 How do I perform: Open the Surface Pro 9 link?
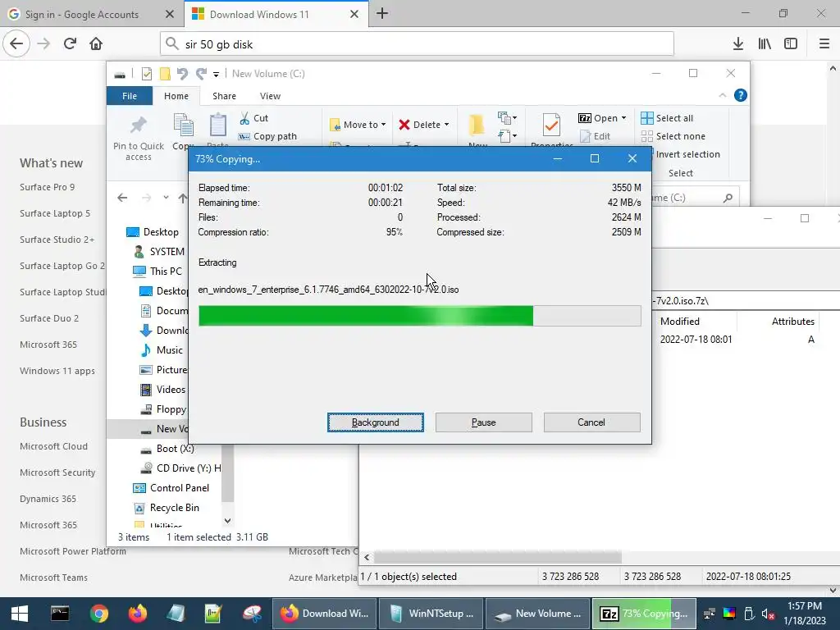(x=47, y=187)
